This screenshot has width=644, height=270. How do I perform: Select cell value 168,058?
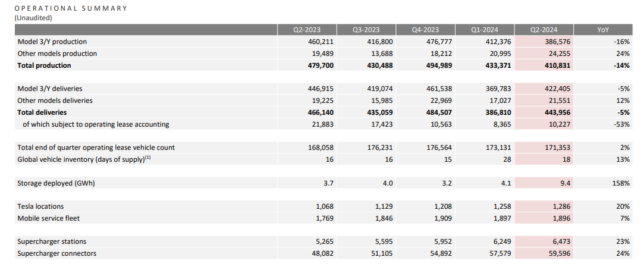click(x=320, y=147)
